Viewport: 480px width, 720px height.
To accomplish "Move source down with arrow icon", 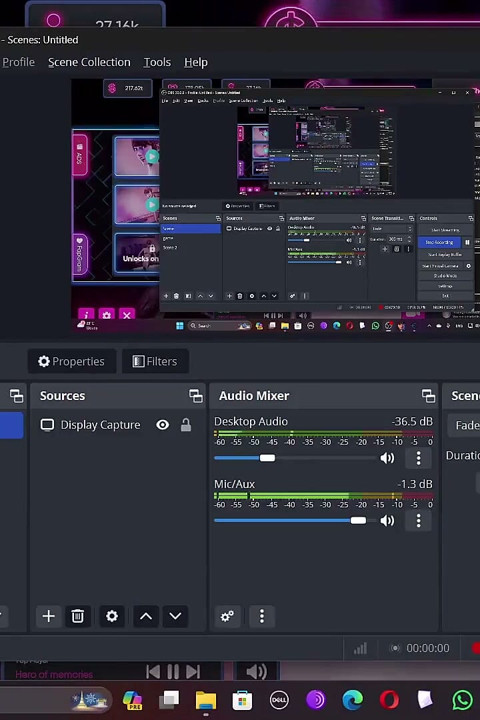I will (175, 616).
